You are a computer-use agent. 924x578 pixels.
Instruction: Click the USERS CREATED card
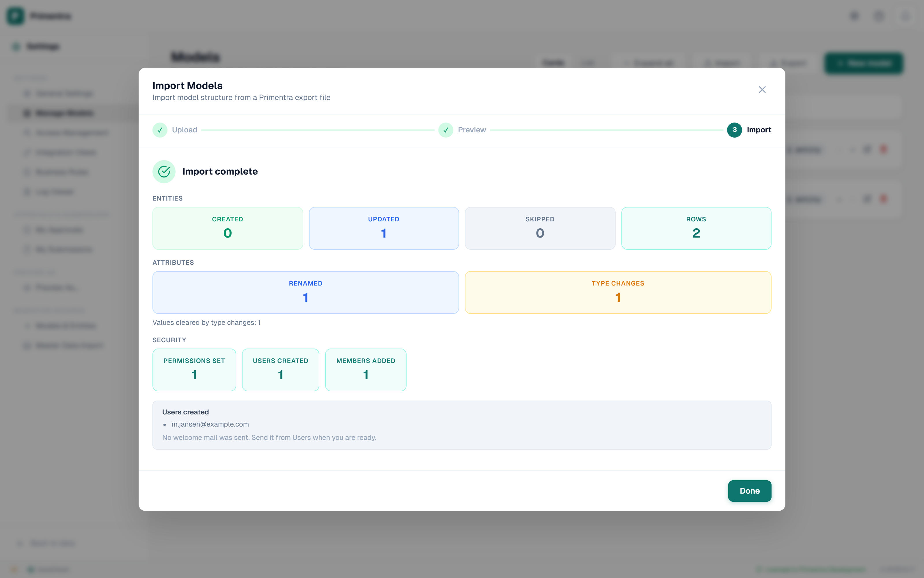(281, 370)
